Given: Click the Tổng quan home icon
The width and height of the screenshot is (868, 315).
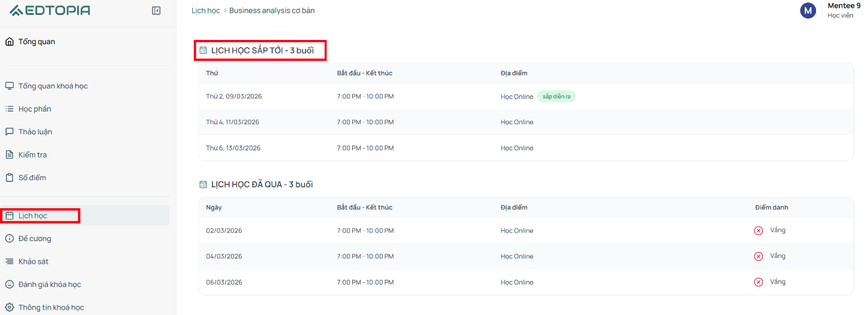Looking at the screenshot, I should pos(10,42).
